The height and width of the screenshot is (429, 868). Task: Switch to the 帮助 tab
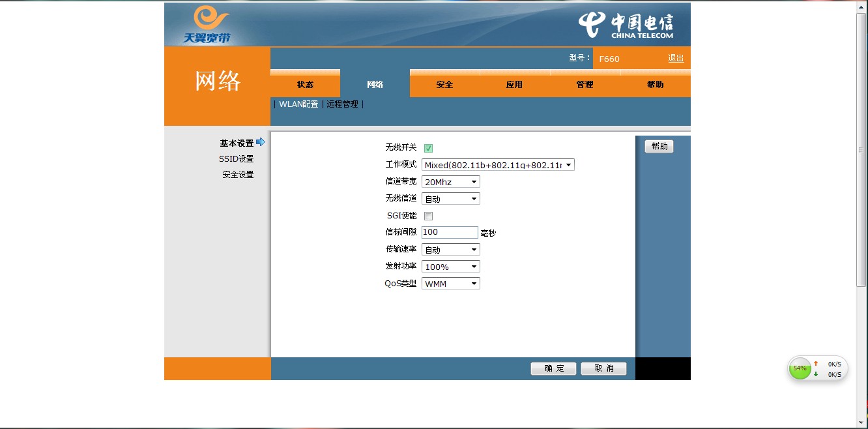[655, 84]
